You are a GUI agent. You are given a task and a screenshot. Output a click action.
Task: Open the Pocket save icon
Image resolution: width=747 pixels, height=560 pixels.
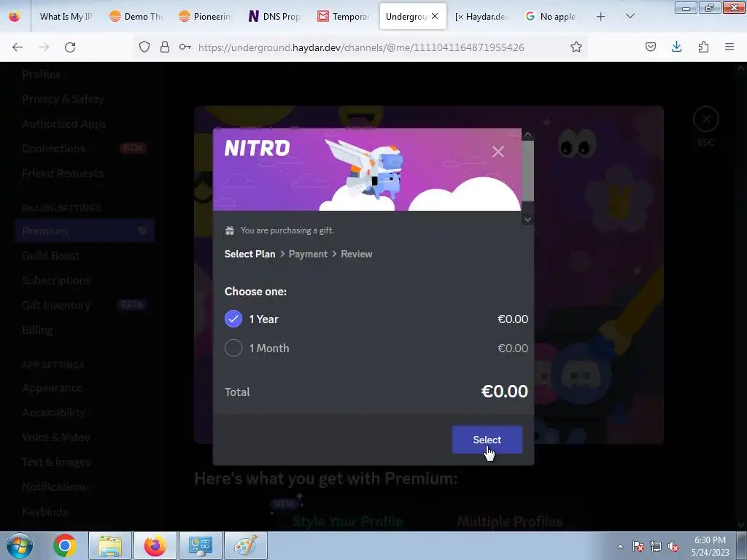coord(651,47)
